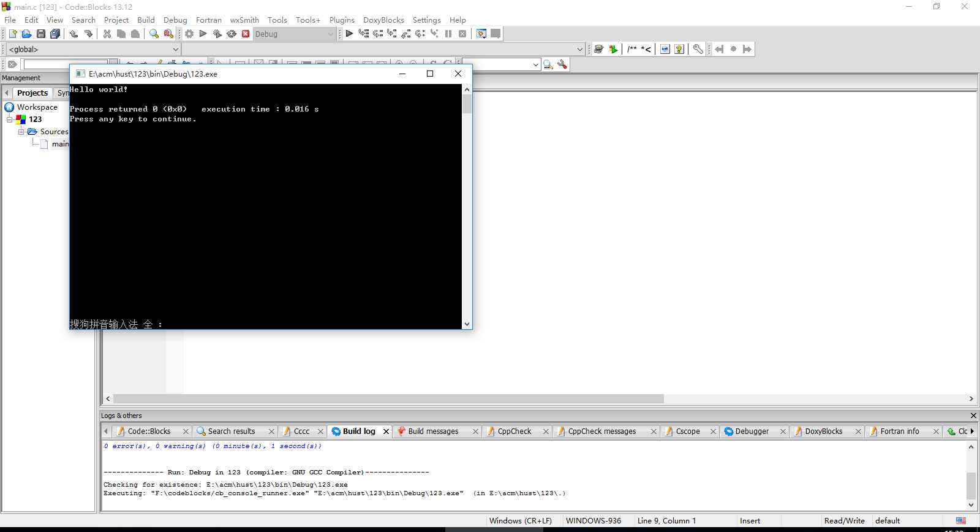This screenshot has width=980, height=532.
Task: Run the program with green play icon
Action: (x=203, y=34)
